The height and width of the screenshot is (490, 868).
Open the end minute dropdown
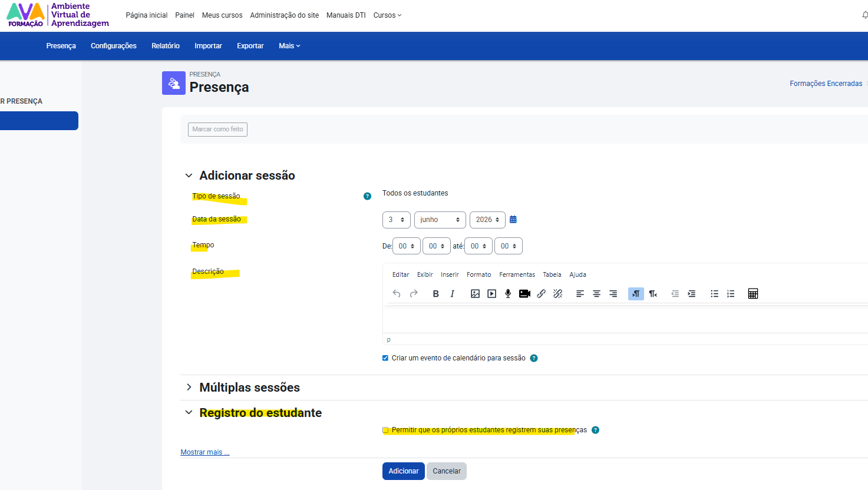click(509, 246)
